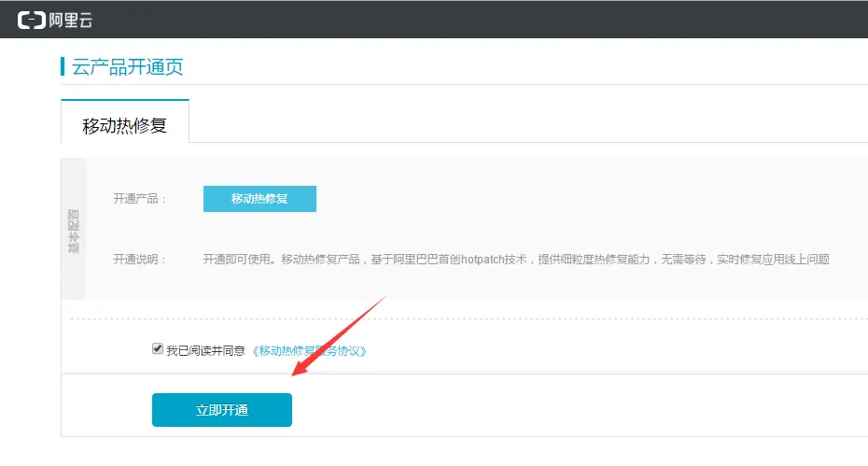Select the 移动热修复 product button
868x466 pixels.
tap(259, 199)
